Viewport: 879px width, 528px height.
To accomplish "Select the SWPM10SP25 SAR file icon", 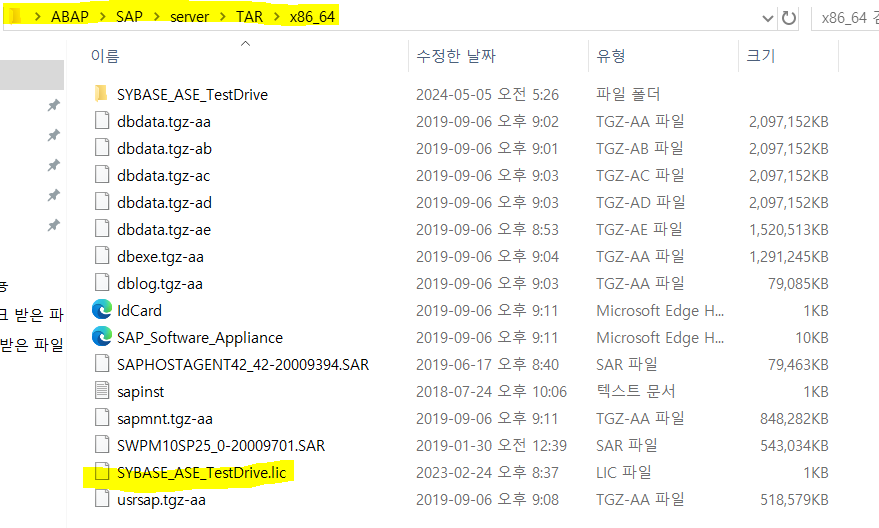I will tap(102, 444).
